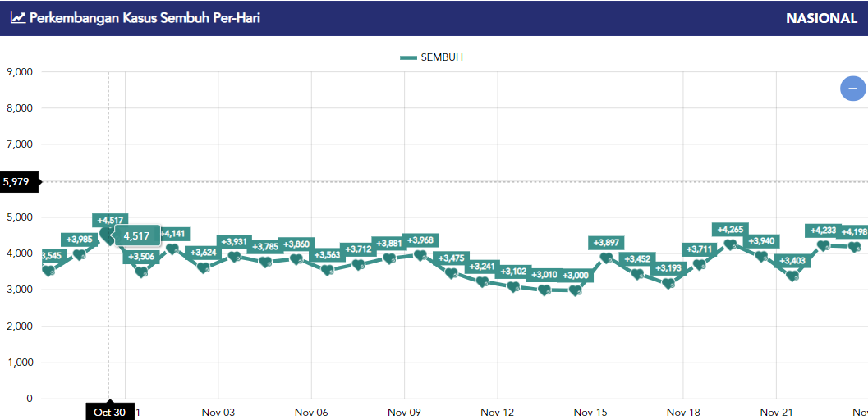Toggle the SEMBUH legend series
Viewport: 868px width, 420px height.
tap(431, 57)
